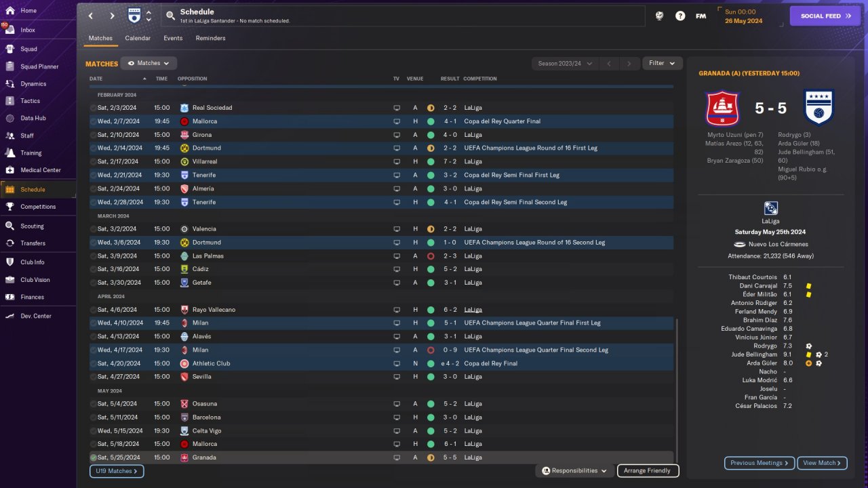The width and height of the screenshot is (868, 488).
Task: Open the Finances sidebar icon
Action: pyautogui.click(x=10, y=297)
